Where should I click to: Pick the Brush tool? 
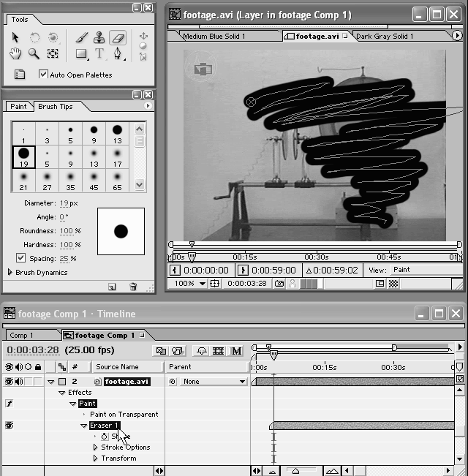click(81, 37)
